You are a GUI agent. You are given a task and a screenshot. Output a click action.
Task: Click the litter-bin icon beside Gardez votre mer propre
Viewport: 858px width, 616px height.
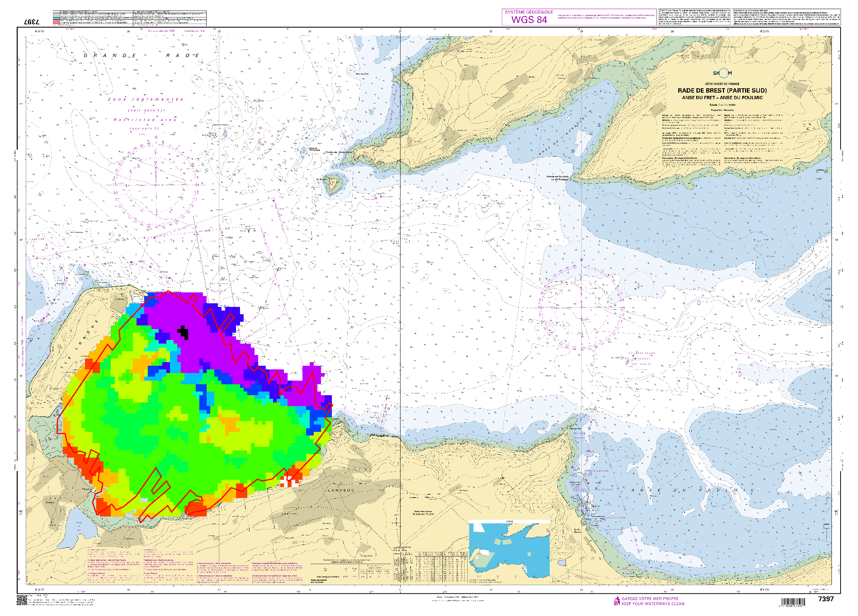tap(617, 601)
